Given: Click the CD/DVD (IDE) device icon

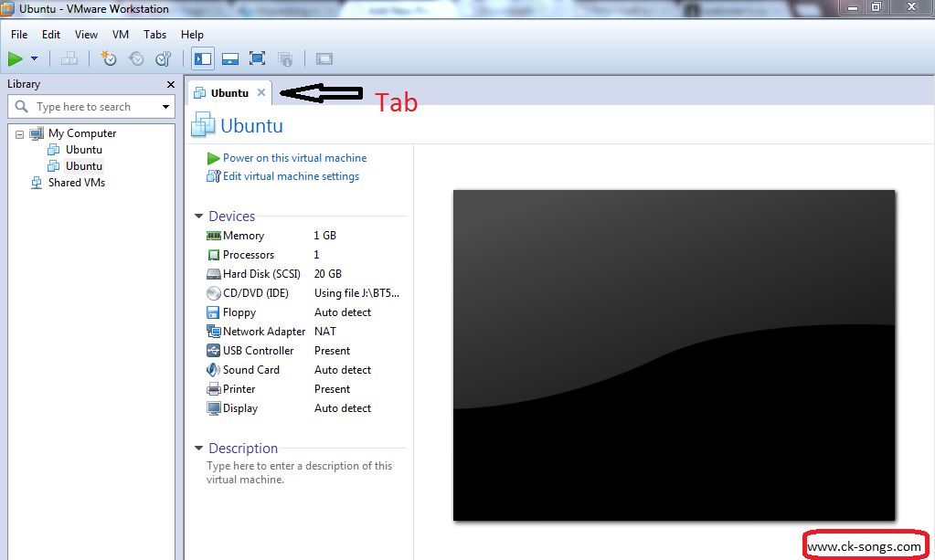Looking at the screenshot, I should (x=214, y=293).
